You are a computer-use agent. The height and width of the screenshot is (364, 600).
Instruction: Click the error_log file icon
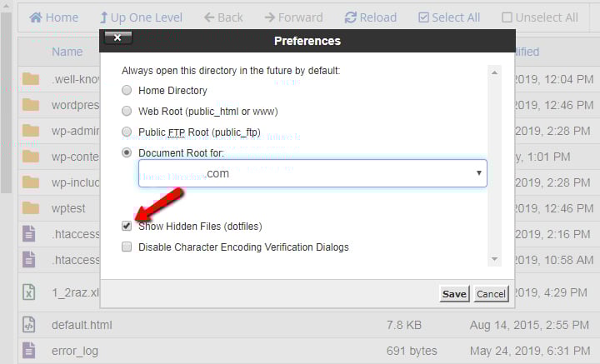point(29,350)
